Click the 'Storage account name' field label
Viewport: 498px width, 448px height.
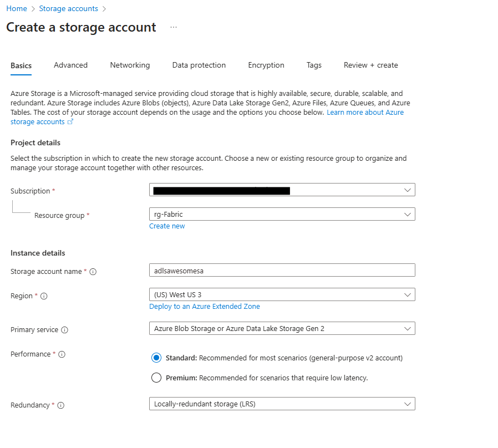pyautogui.click(x=46, y=272)
